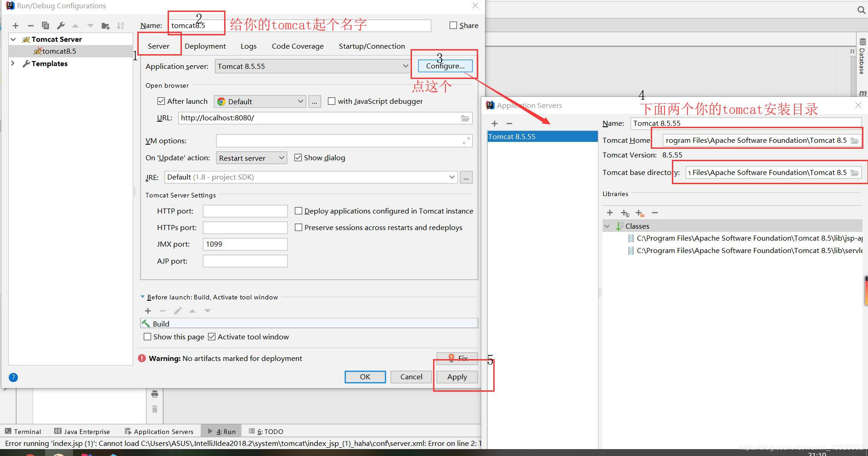Click the Configure... button
This screenshot has height=456, width=868.
[445, 66]
